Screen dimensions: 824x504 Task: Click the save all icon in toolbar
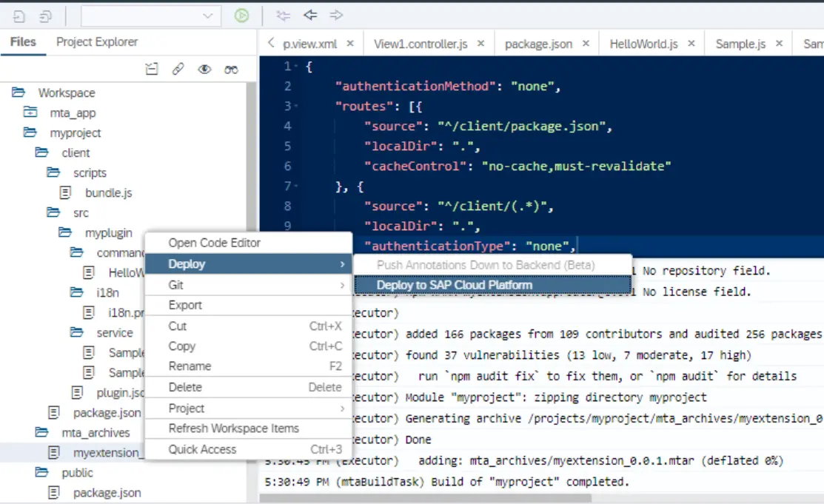pos(46,17)
